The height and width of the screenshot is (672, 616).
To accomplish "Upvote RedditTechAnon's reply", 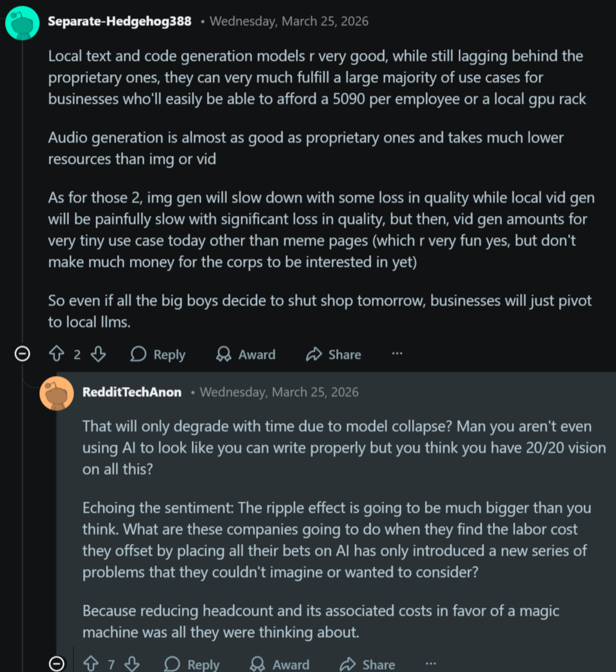I will (x=91, y=664).
